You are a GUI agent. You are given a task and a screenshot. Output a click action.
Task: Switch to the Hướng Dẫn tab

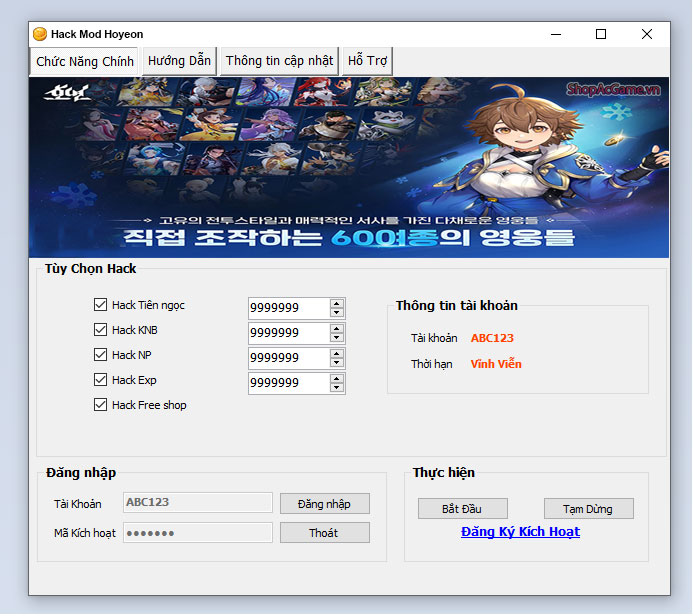click(x=179, y=61)
